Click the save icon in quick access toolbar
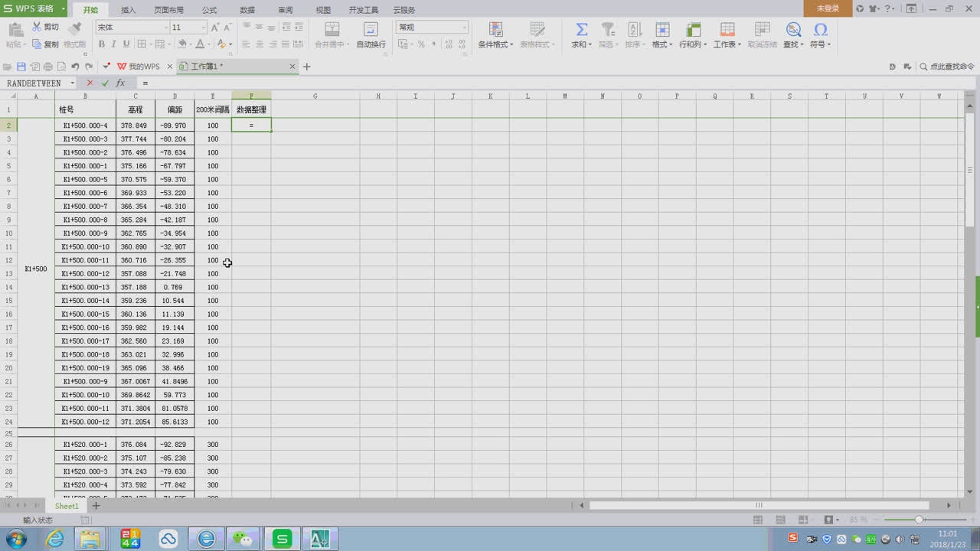980x551 pixels. pos(21,67)
